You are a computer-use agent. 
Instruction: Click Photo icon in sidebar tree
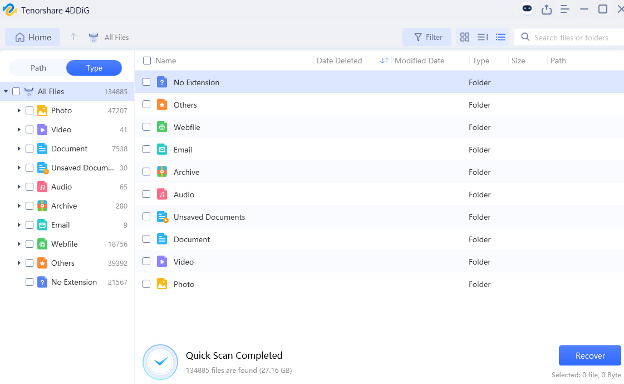point(42,110)
